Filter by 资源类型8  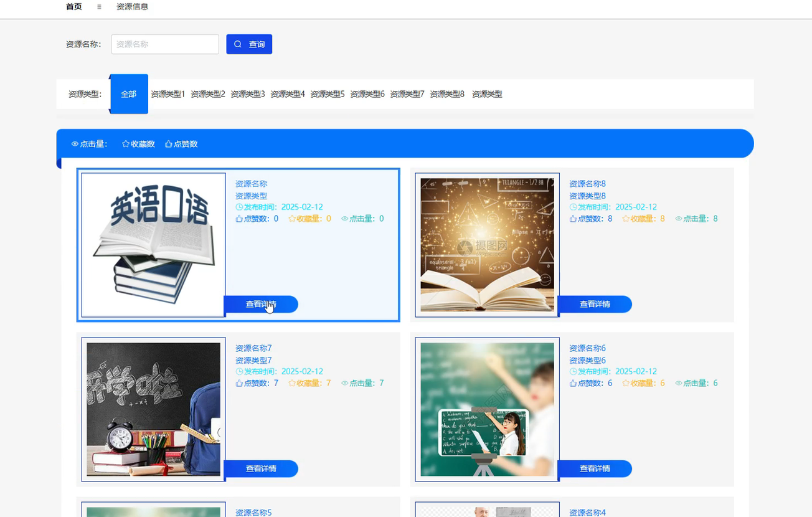click(x=447, y=94)
